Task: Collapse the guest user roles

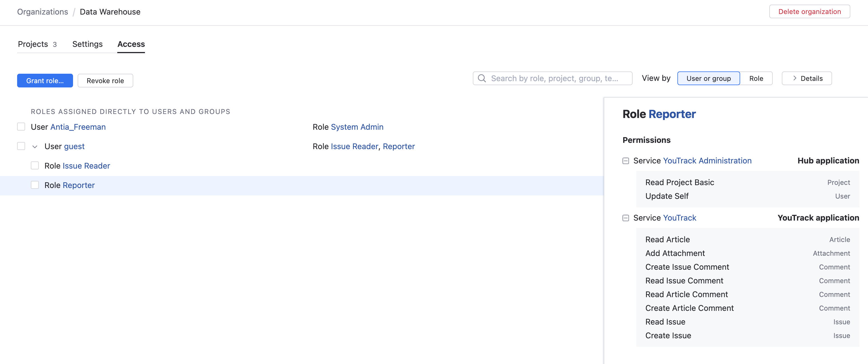Action: (x=35, y=146)
